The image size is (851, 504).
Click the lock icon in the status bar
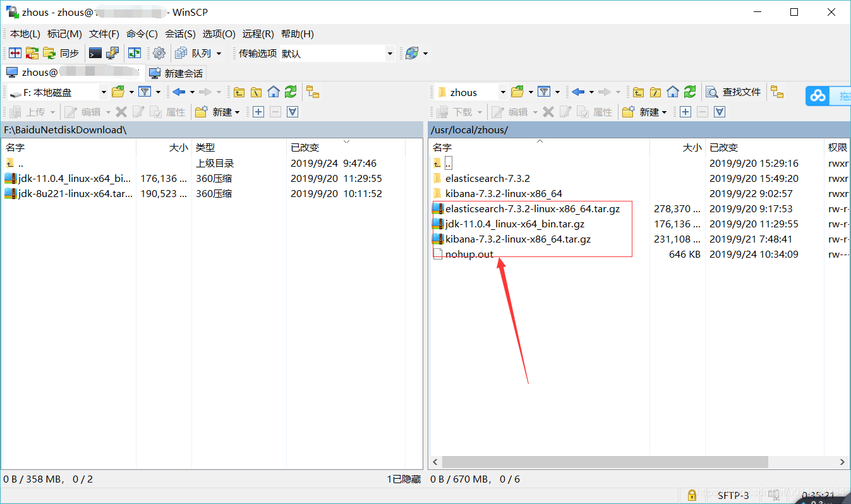(691, 495)
